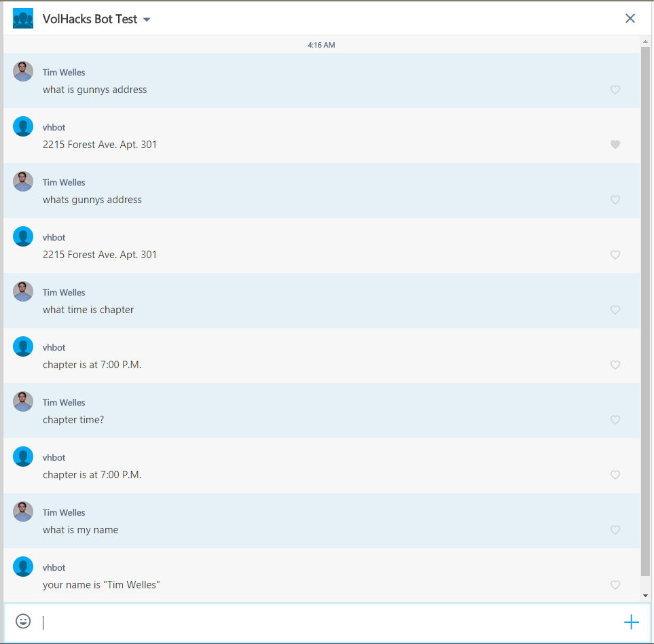This screenshot has height=644, width=654.
Task: Click Tim Welles's avatar on the first message
Action: click(x=22, y=71)
